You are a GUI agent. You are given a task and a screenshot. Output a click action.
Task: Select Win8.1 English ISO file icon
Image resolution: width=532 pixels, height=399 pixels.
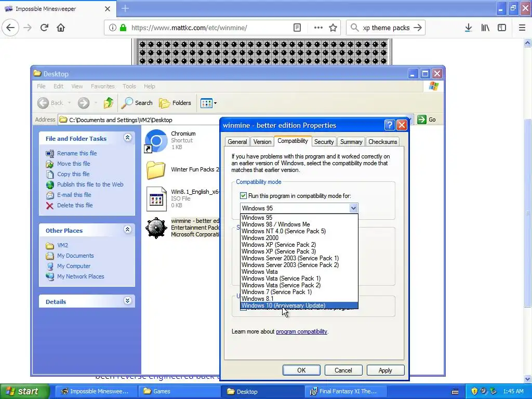point(156,199)
